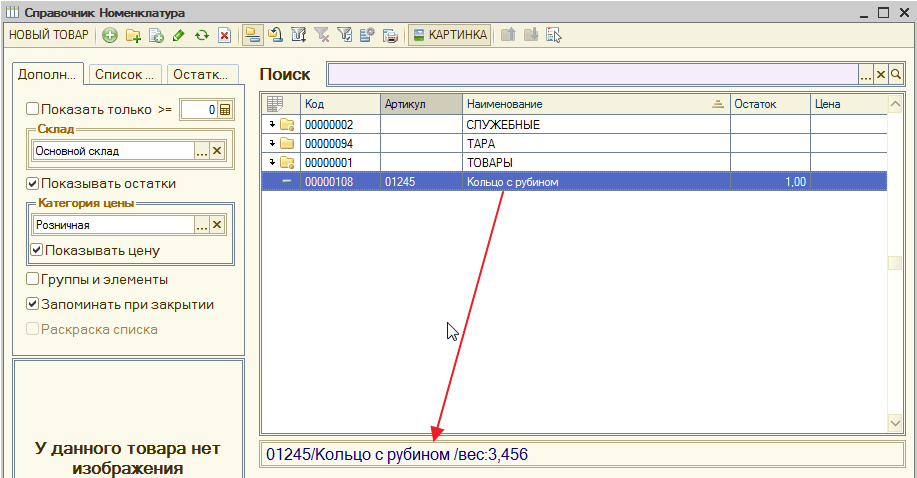Enable Группы и элементы checkbox
917x478 pixels.
point(33,278)
